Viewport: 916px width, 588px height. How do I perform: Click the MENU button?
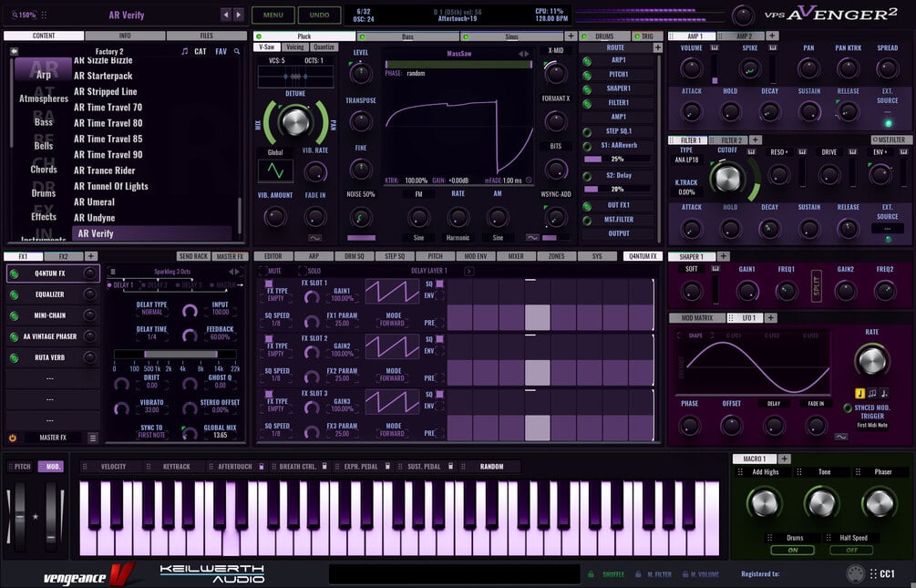273,15
